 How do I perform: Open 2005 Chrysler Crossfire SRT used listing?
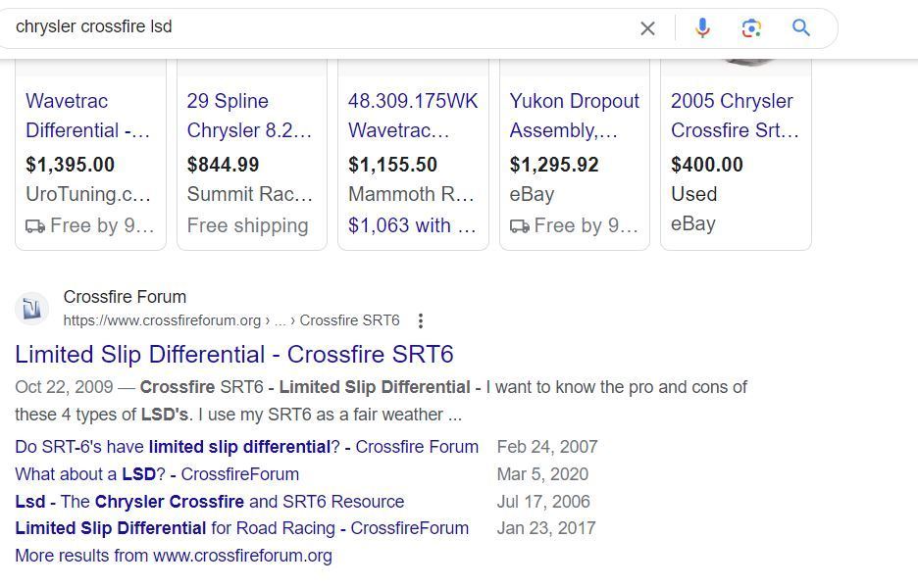(732, 116)
